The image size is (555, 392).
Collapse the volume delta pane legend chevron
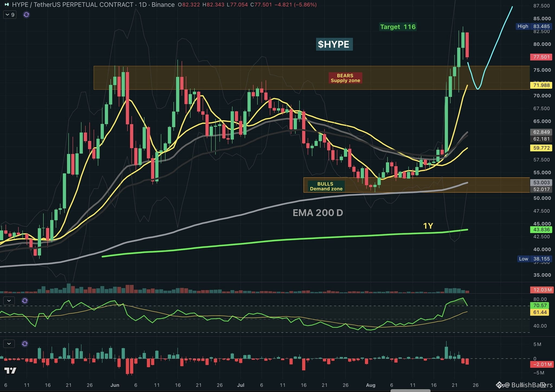pyautogui.click(x=9, y=344)
